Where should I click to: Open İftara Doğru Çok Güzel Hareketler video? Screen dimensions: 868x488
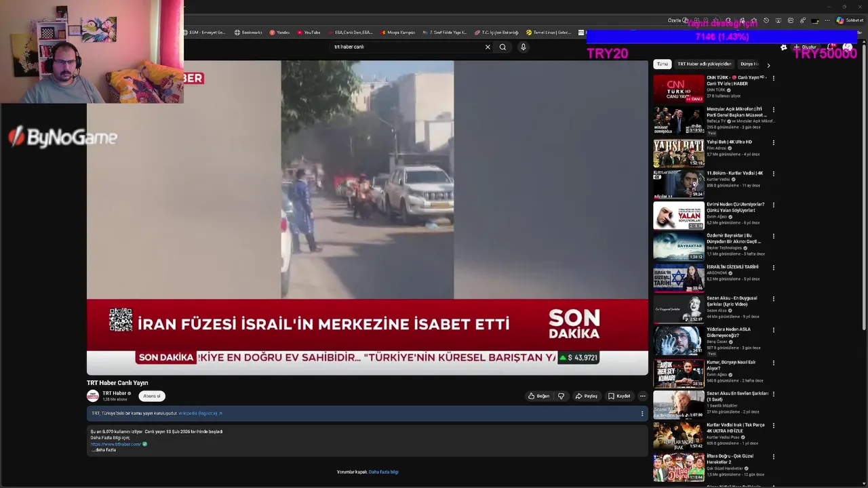679,468
